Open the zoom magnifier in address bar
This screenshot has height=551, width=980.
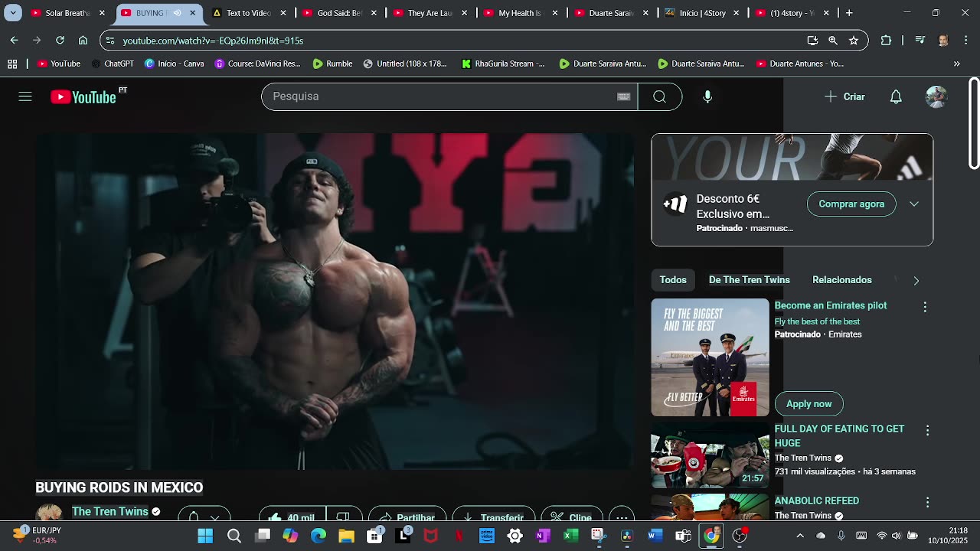(x=833, y=41)
